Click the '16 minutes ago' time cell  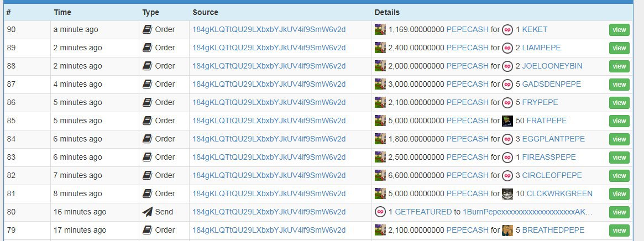coord(80,212)
